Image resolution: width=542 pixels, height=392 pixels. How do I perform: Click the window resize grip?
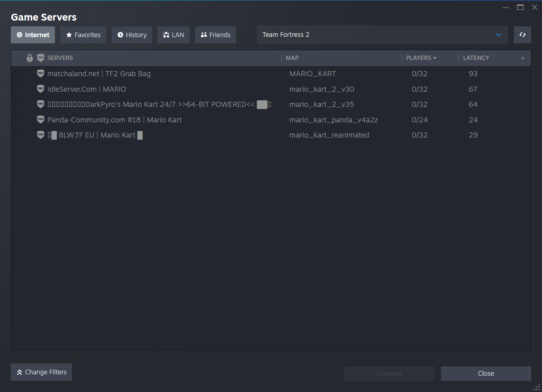[537, 387]
